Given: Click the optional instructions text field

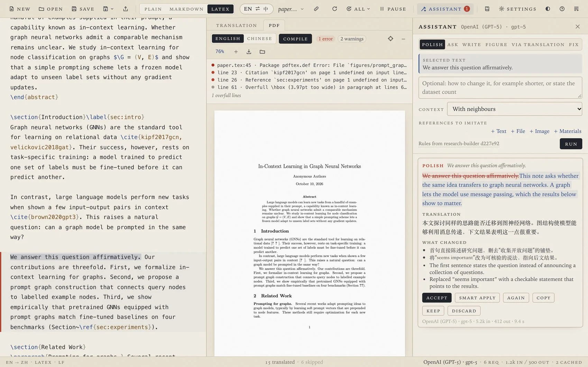Looking at the screenshot, I should [500, 88].
